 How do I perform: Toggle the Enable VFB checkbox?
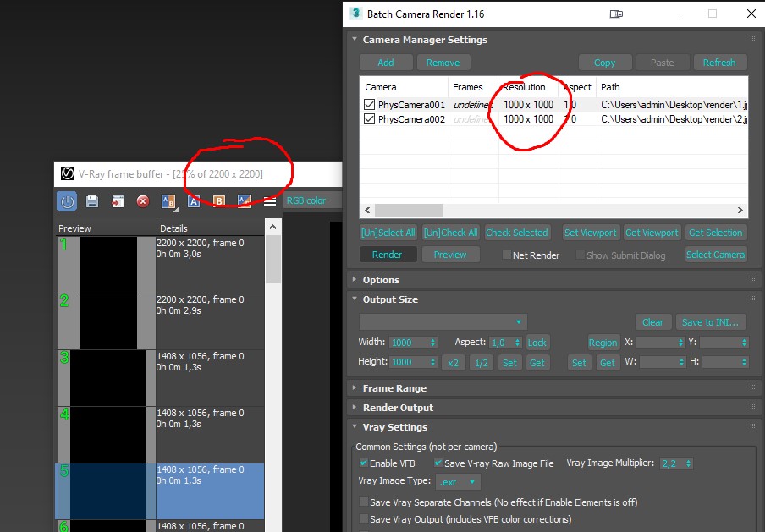[x=364, y=463]
